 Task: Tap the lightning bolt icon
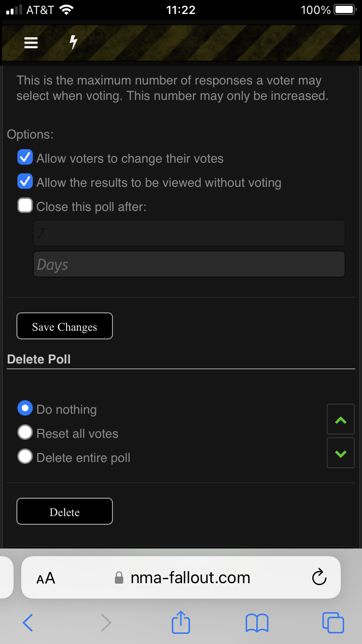(x=73, y=42)
